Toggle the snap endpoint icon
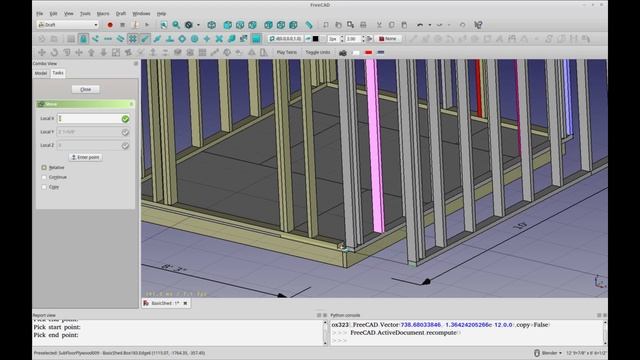 pos(145,39)
